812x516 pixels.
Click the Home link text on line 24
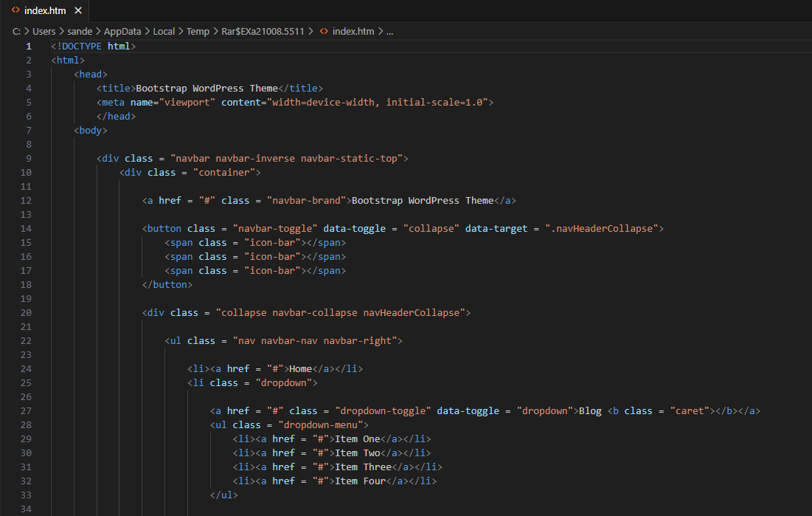(300, 368)
